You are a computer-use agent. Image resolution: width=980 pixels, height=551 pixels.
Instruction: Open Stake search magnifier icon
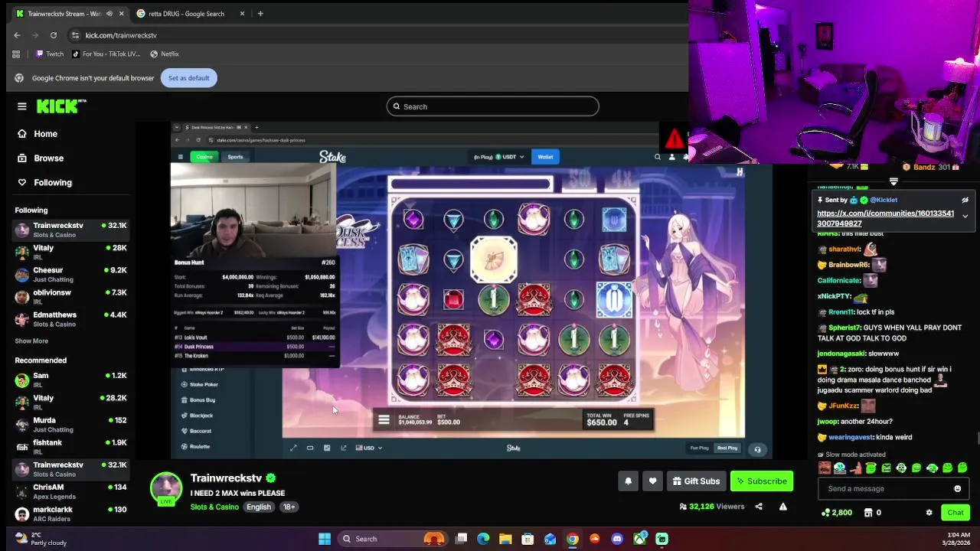657,157
